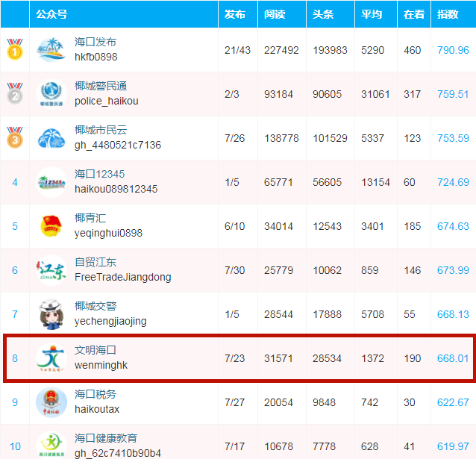476x459 pixels.
Task: Click rank number 8
Action: tap(15, 358)
